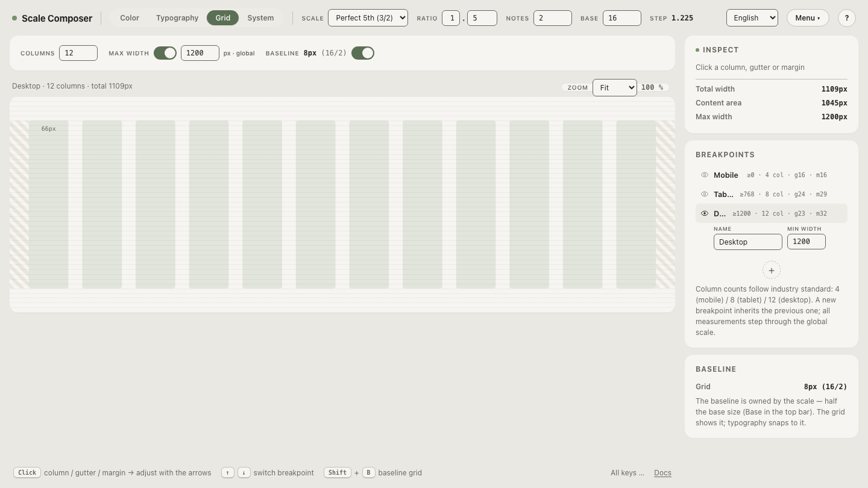Click the Shift key hint
This screenshot has width=868, height=488.
point(338,473)
